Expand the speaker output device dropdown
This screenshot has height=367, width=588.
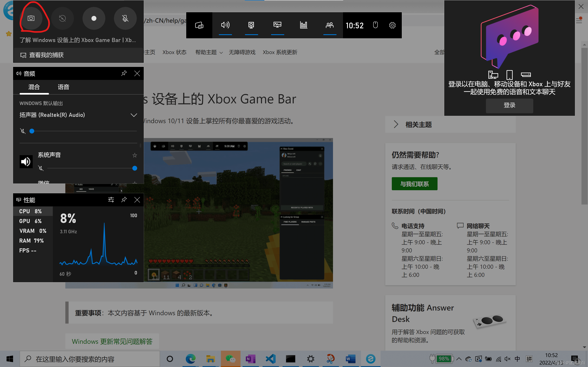point(134,115)
